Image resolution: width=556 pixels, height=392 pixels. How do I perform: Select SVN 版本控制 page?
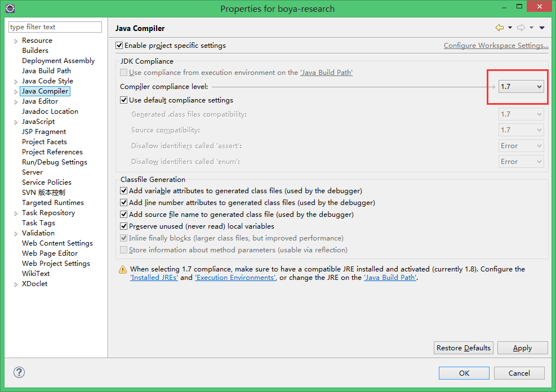pyautogui.click(x=43, y=193)
